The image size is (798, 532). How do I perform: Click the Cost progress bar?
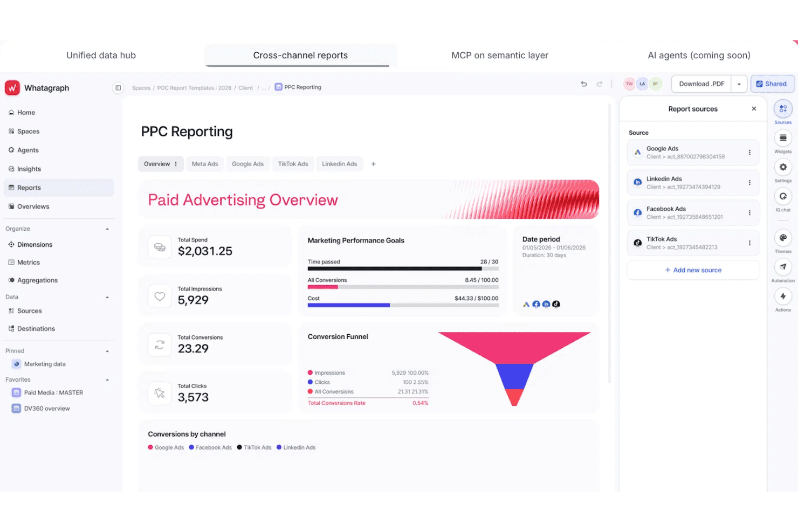(403, 305)
